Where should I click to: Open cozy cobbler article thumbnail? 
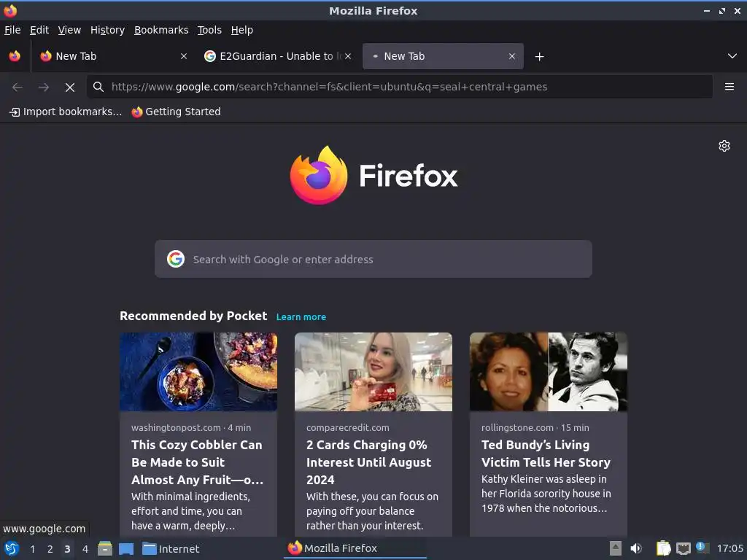click(198, 372)
